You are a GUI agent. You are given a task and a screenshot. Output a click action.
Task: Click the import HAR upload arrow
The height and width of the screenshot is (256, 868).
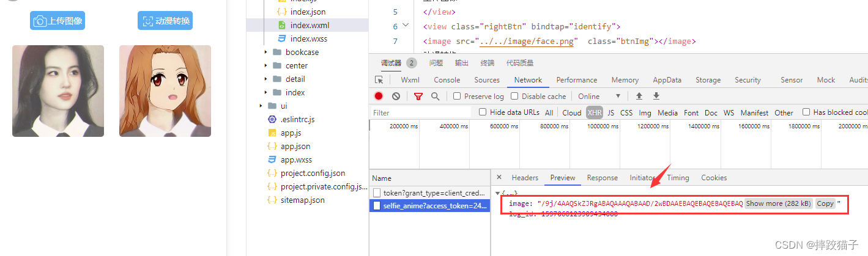639,96
